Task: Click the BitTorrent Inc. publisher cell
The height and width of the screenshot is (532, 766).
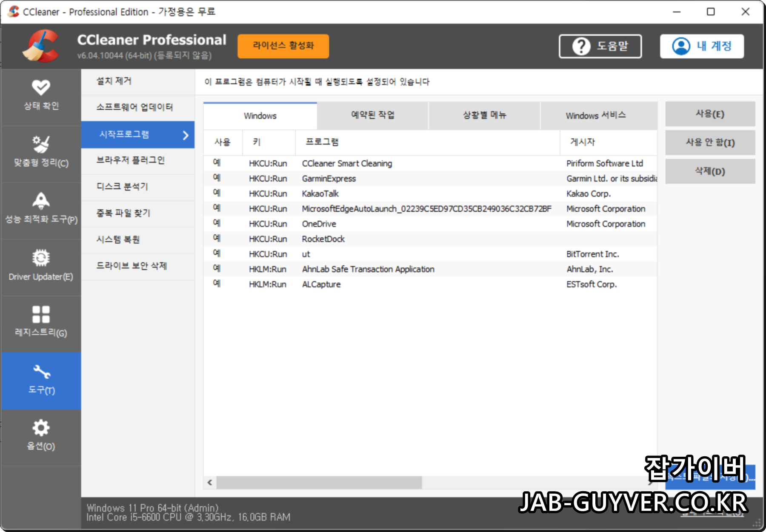Action: click(x=592, y=254)
